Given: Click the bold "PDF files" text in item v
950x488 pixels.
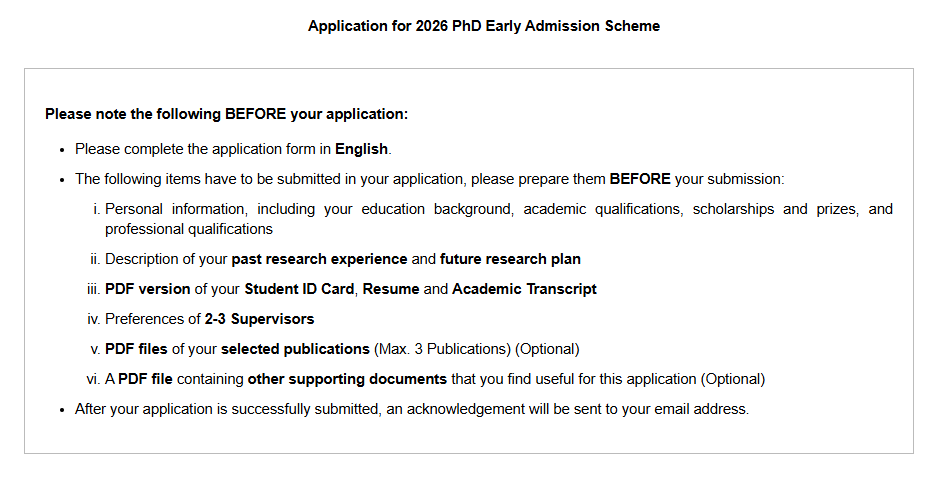Looking at the screenshot, I should pos(136,349).
